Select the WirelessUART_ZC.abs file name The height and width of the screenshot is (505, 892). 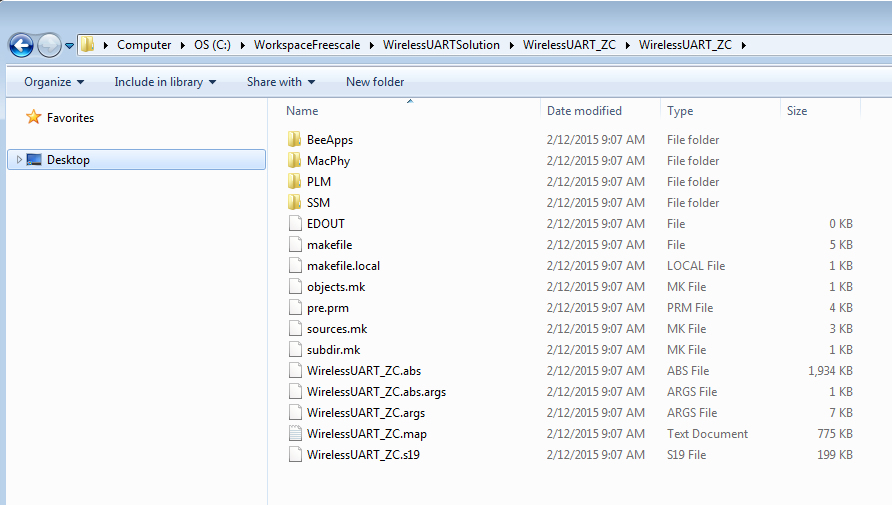click(x=364, y=371)
